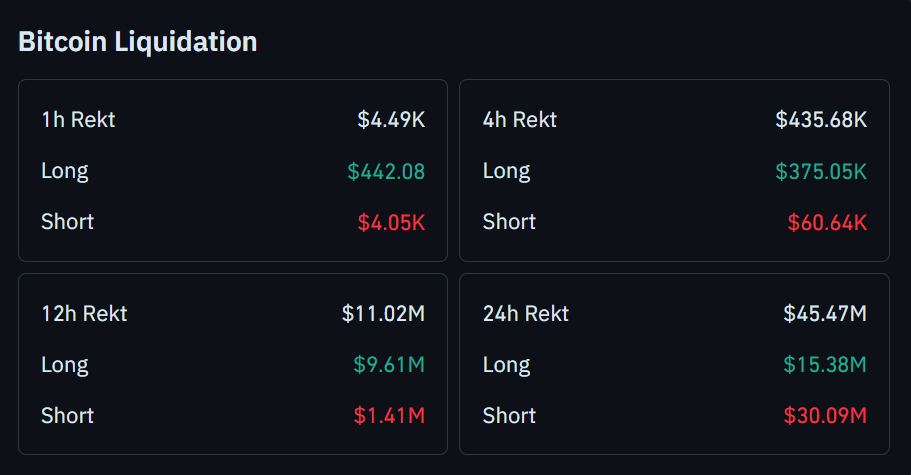
Task: Click the Long label in 12h Rekt card
Action: pyautogui.click(x=65, y=365)
